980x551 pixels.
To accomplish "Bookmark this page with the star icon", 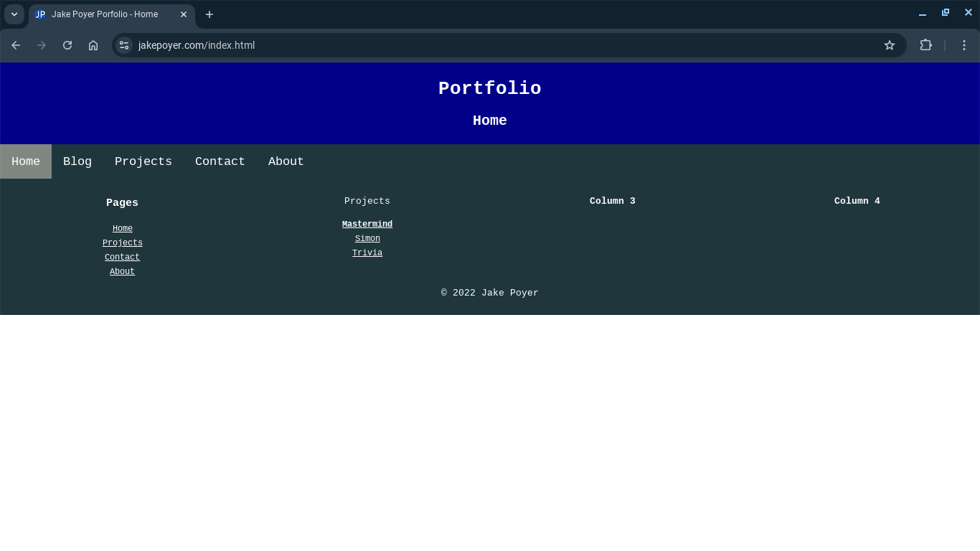I will [x=890, y=45].
